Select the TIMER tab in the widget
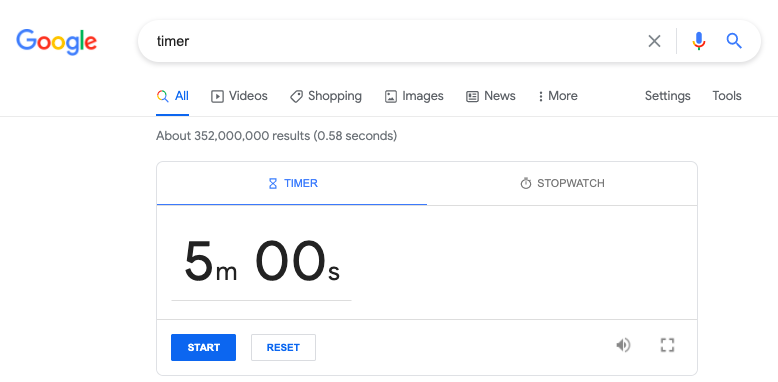The height and width of the screenshot is (382, 778). coord(292,184)
